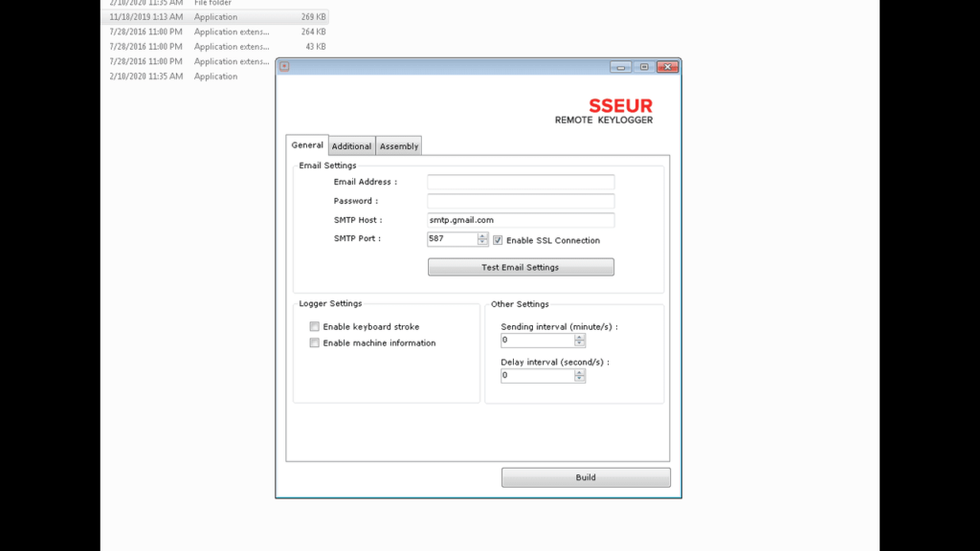Select the 43 KB Application extension row
This screenshot has width=980, height=551.
point(215,47)
